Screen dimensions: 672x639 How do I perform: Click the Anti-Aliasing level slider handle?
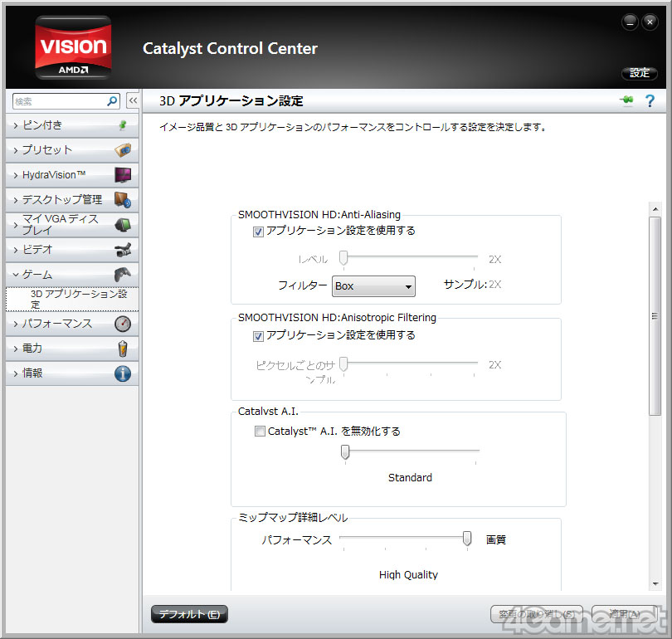point(343,258)
